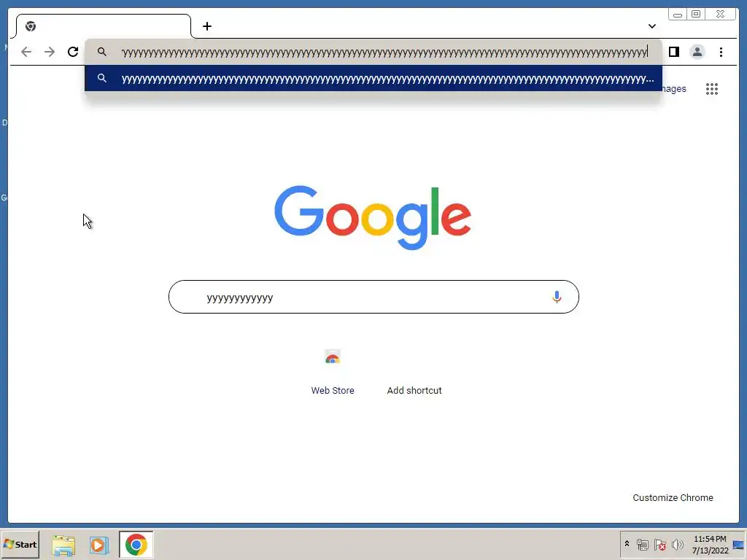This screenshot has width=747, height=560.
Task: Minimize the Chrome window
Action: pyautogui.click(x=678, y=15)
